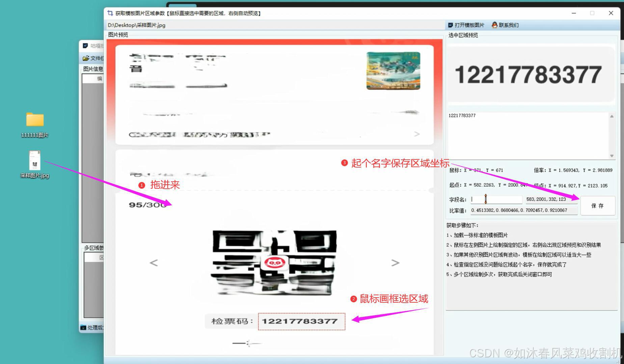Screen dimensions: 624x364
Task: Close the 获取模板图片区域参数 window
Action: pyautogui.click(x=611, y=13)
